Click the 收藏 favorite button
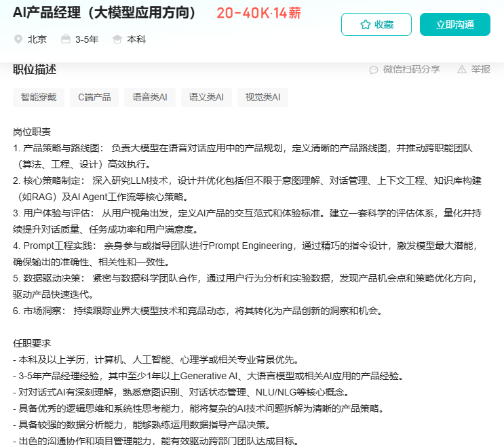The width and height of the screenshot is (504, 445). (x=376, y=24)
